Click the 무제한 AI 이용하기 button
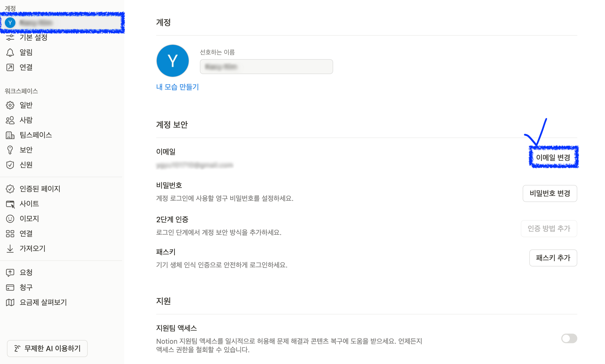605x364 pixels. coord(47,348)
